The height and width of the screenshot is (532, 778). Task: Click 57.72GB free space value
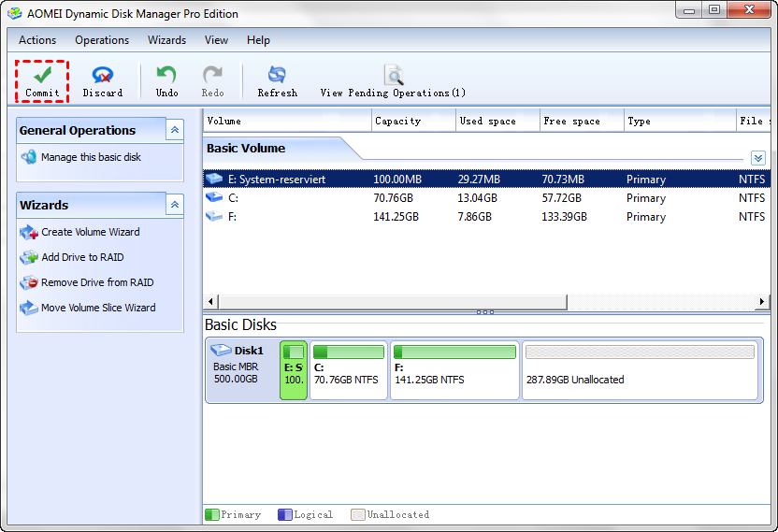[x=561, y=197]
